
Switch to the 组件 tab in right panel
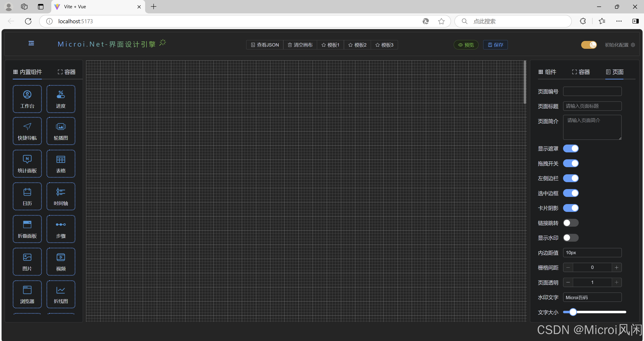point(547,72)
